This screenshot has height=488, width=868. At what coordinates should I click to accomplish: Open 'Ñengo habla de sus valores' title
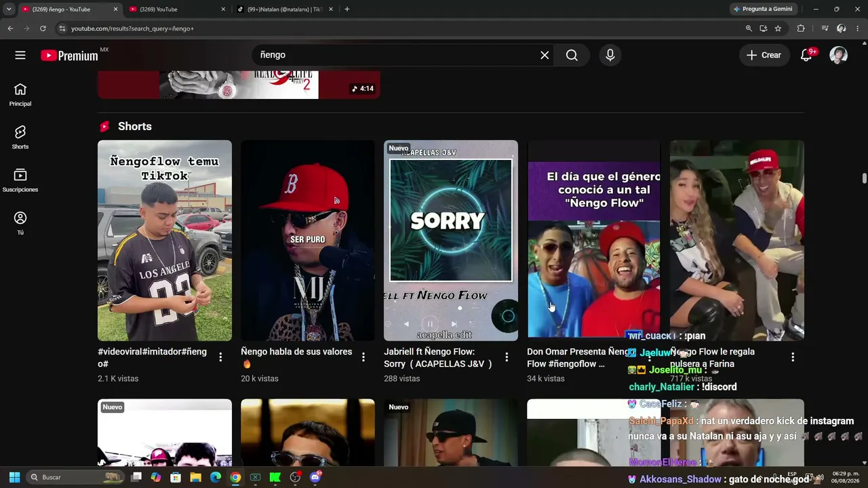296,358
